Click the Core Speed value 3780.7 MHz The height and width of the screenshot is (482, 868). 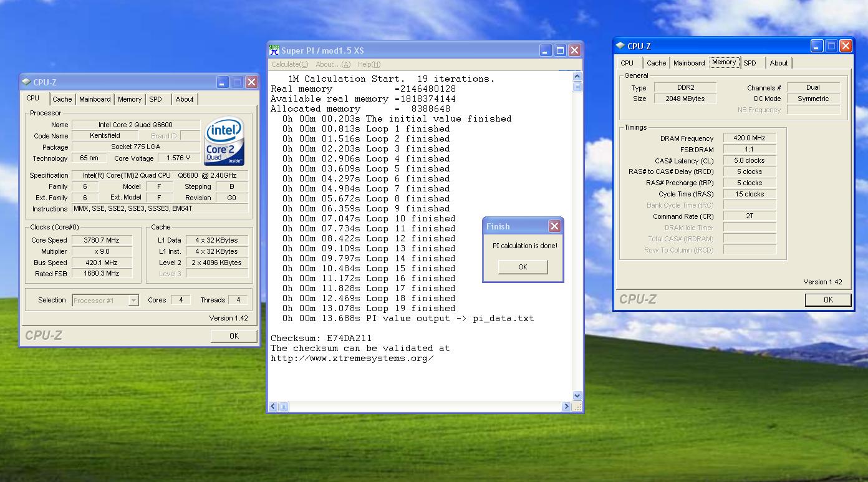tap(101, 240)
